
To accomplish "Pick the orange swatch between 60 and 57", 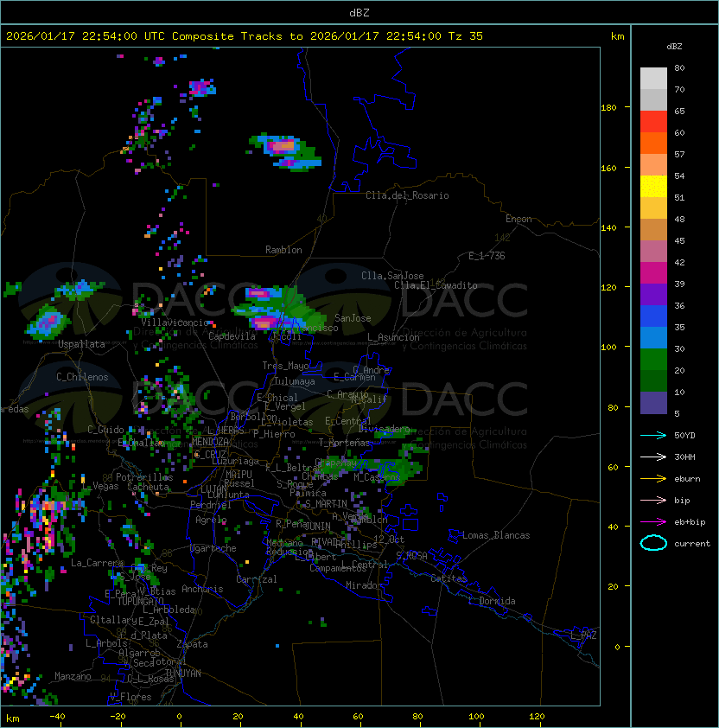I will pos(653,143).
